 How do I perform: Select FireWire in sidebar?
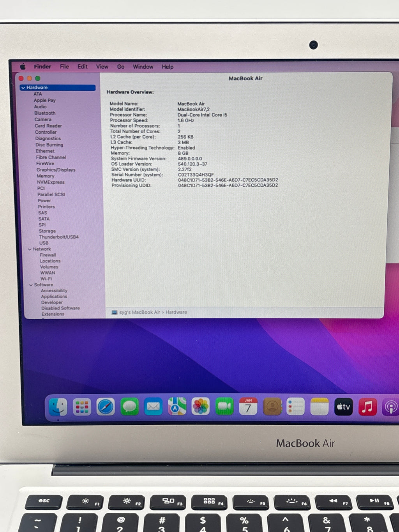pos(45,163)
